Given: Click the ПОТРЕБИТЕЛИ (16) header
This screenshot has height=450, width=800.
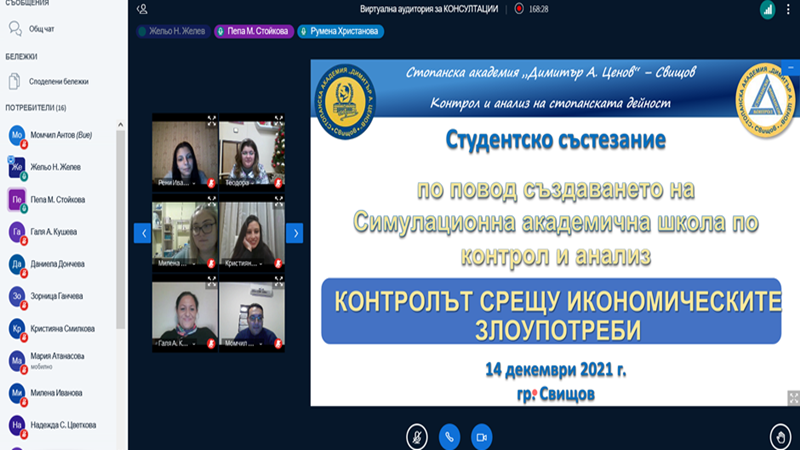Looking at the screenshot, I should 36,108.
